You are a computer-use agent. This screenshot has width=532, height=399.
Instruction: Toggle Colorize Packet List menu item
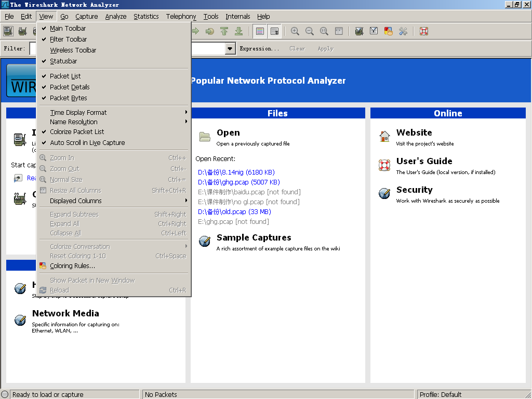click(x=114, y=131)
